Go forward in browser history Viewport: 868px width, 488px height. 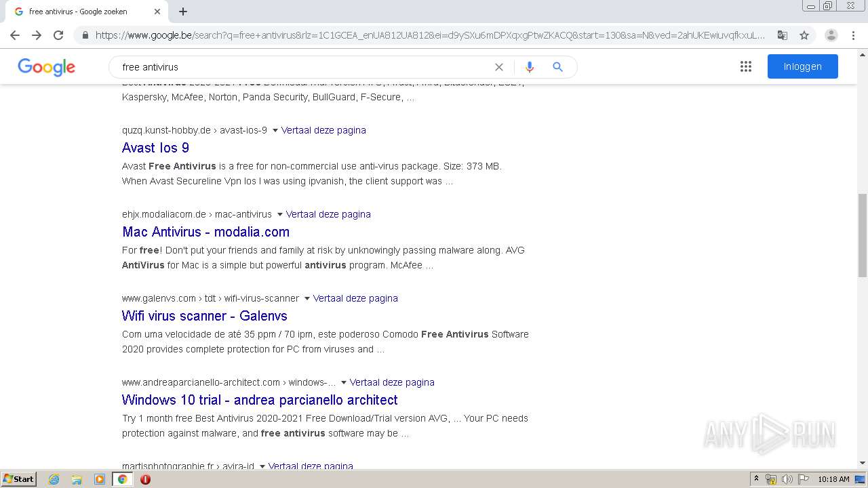tap(37, 35)
